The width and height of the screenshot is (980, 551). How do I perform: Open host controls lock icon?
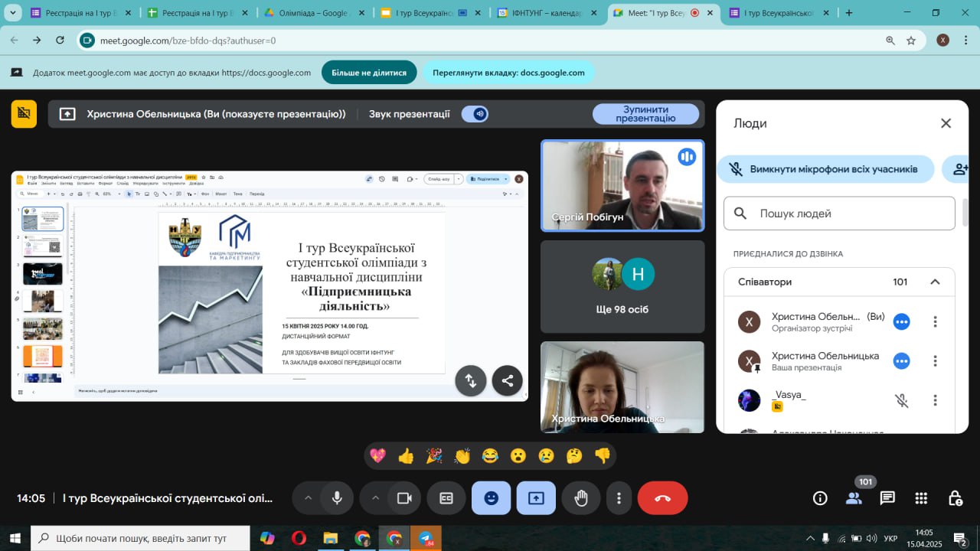point(955,498)
